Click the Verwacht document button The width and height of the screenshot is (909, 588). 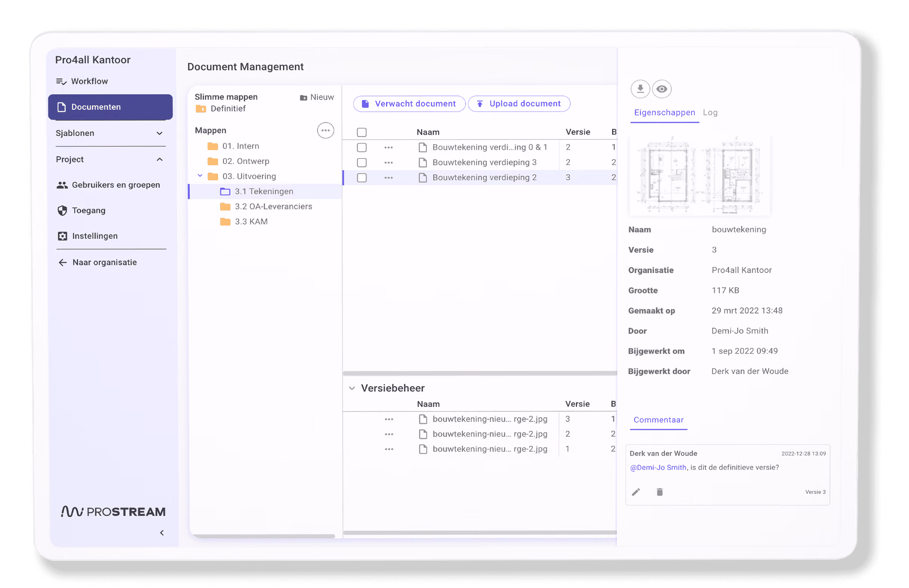[x=409, y=104]
